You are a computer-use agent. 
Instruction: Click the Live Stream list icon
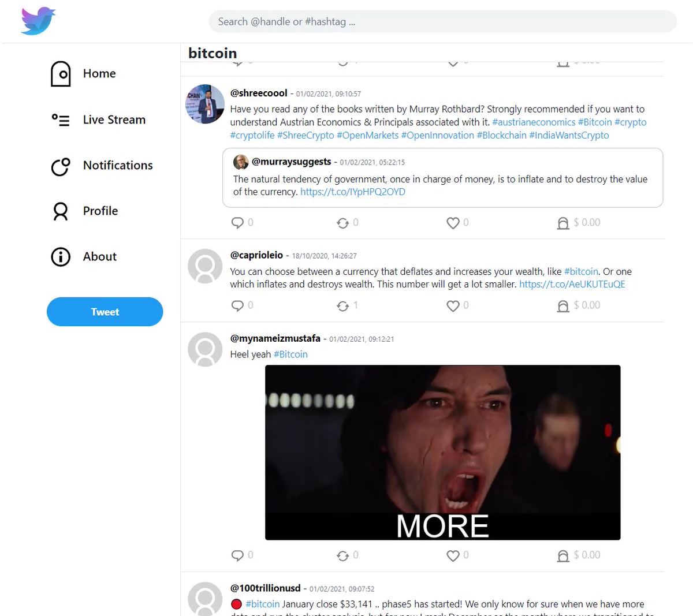coord(61,120)
